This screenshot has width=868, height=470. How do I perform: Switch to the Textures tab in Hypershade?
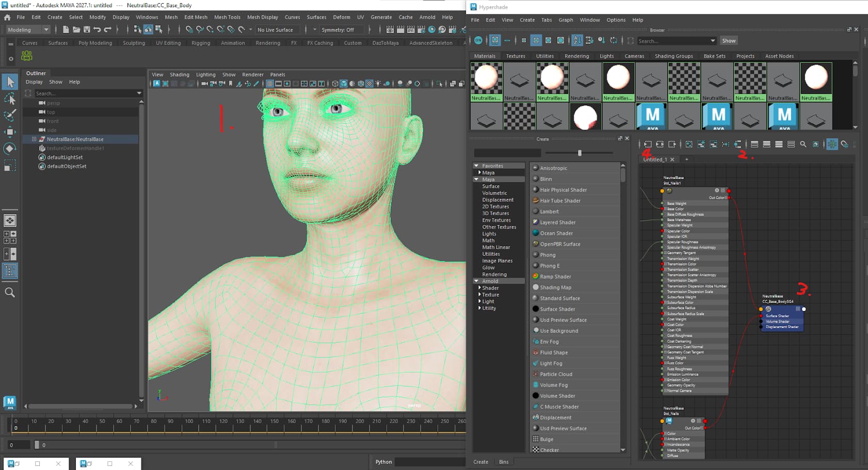click(516, 56)
